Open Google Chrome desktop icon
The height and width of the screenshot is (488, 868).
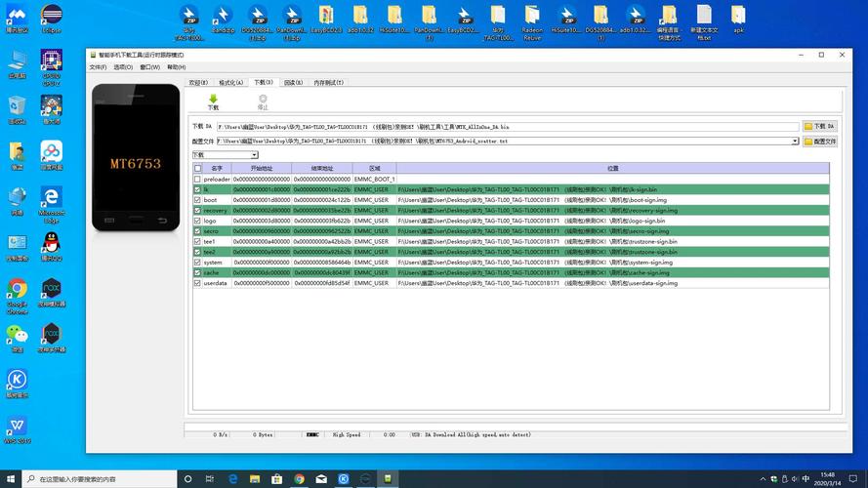(x=17, y=293)
